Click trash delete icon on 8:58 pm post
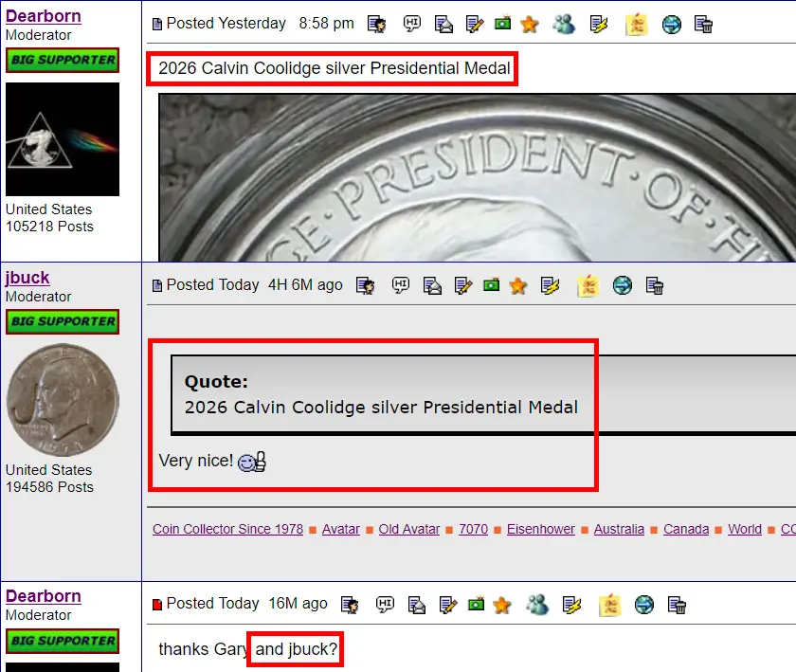The height and width of the screenshot is (672, 796). 703,24
